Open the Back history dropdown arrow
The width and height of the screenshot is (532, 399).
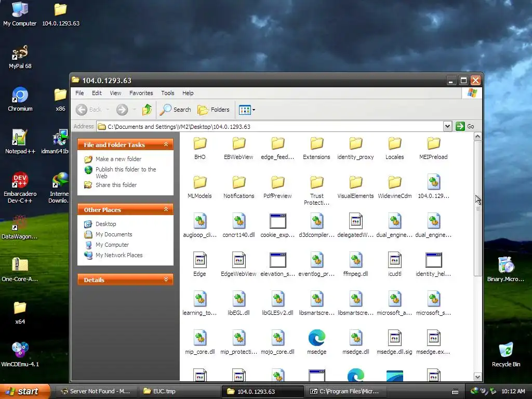108,110
